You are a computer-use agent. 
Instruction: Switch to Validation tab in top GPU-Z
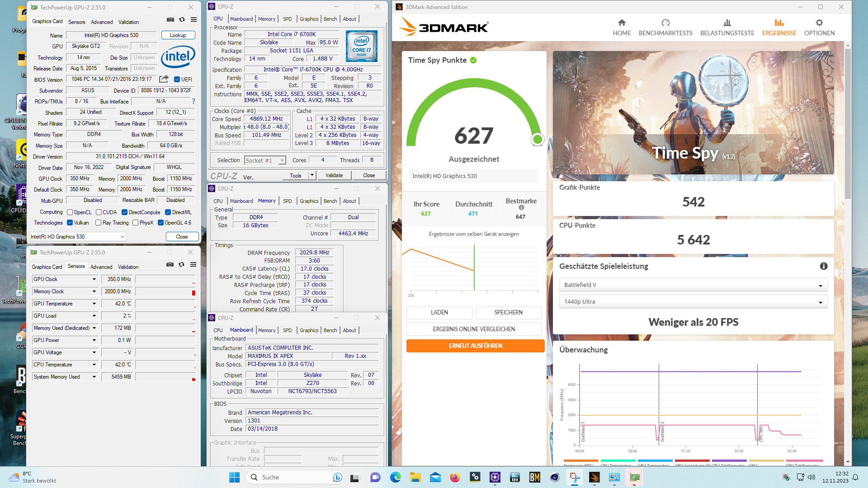128,22
